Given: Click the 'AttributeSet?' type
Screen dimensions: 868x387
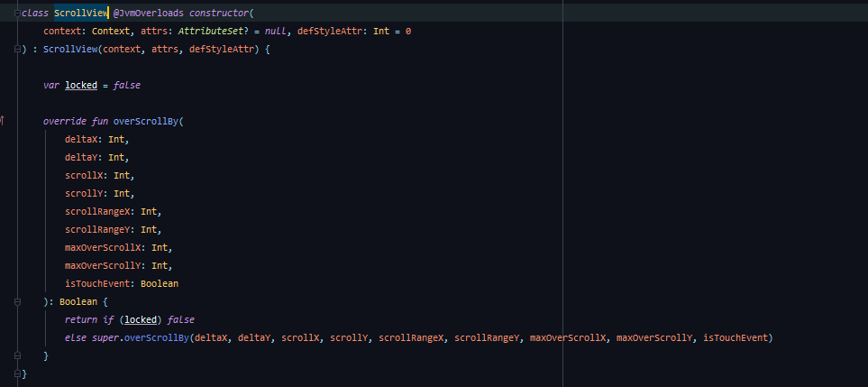Looking at the screenshot, I should tap(213, 32).
